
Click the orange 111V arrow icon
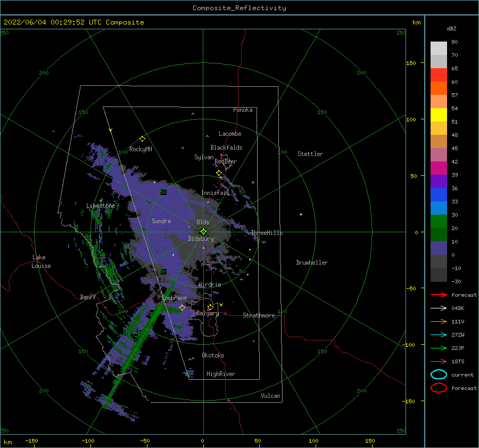click(439, 321)
